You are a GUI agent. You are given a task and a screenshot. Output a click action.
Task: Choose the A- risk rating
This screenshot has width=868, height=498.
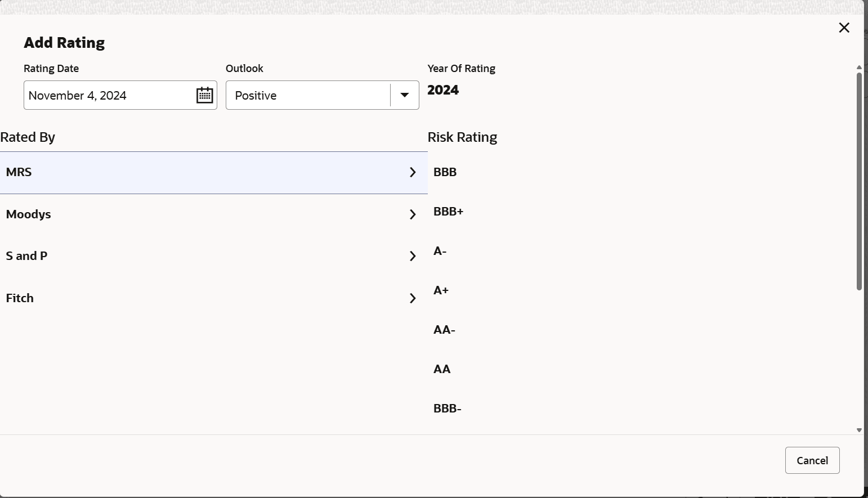tap(440, 251)
